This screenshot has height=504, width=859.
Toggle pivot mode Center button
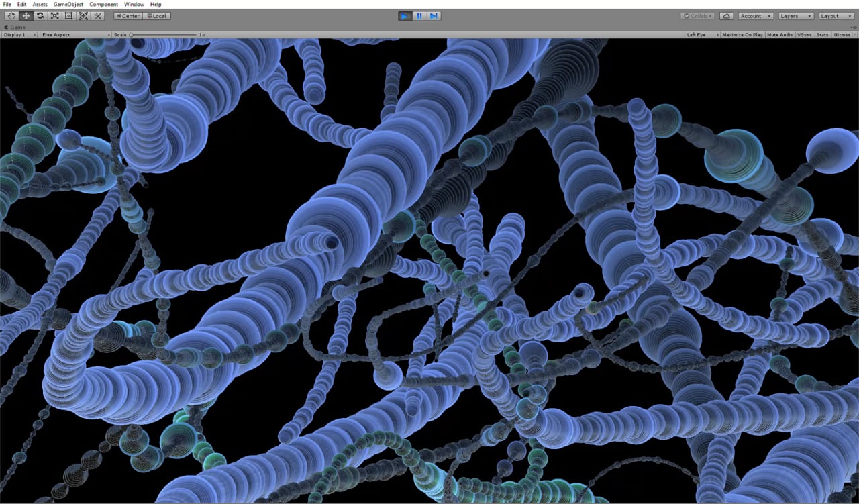(x=128, y=15)
